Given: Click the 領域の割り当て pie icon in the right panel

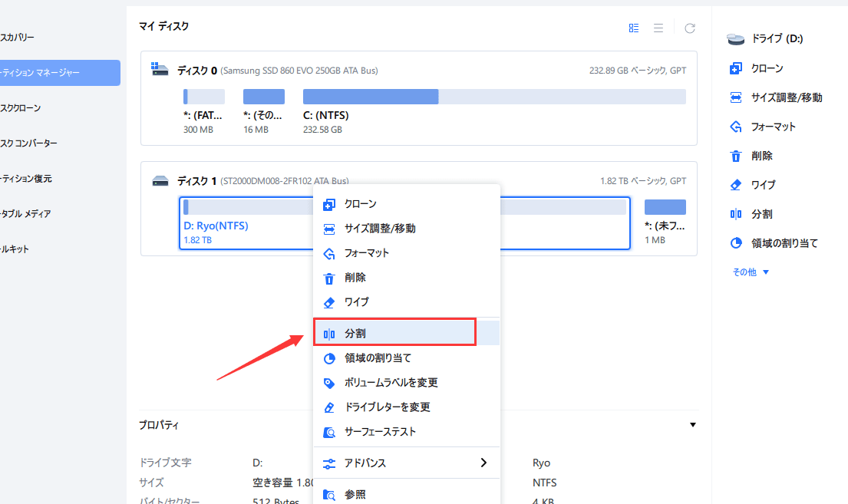Looking at the screenshot, I should (736, 244).
